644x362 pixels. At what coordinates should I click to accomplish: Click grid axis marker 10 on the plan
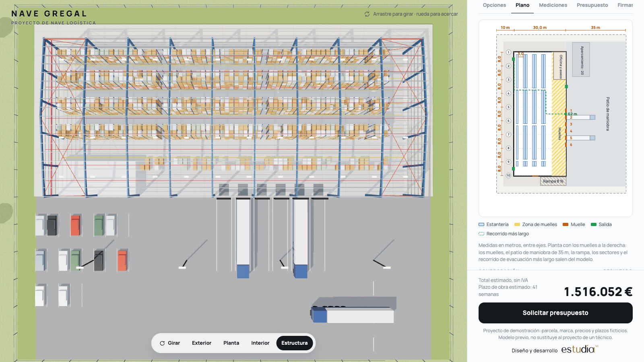pos(508,175)
